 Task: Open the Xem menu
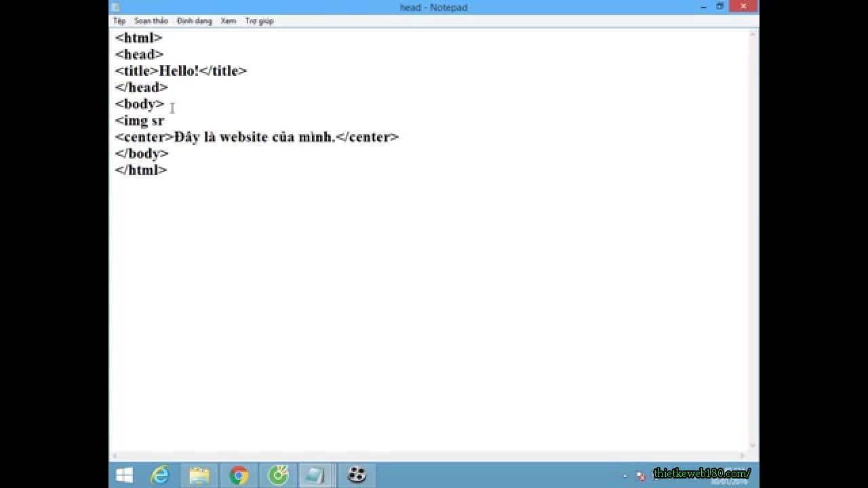pyautogui.click(x=229, y=20)
